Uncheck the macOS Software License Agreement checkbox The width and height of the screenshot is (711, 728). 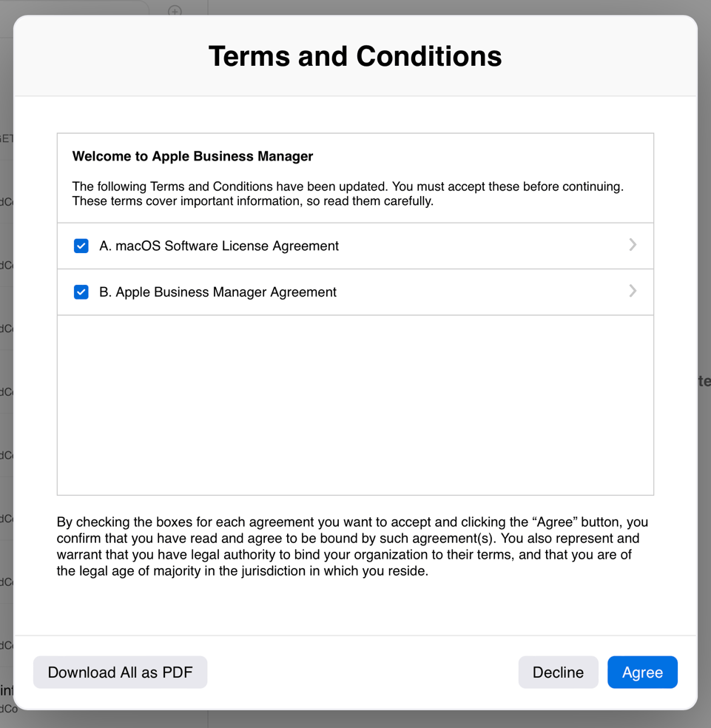81,246
